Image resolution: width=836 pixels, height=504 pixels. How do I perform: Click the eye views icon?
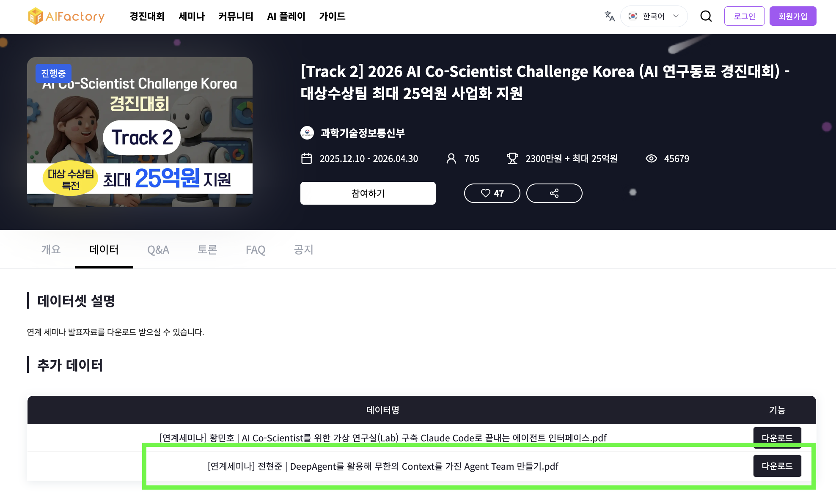[652, 159]
